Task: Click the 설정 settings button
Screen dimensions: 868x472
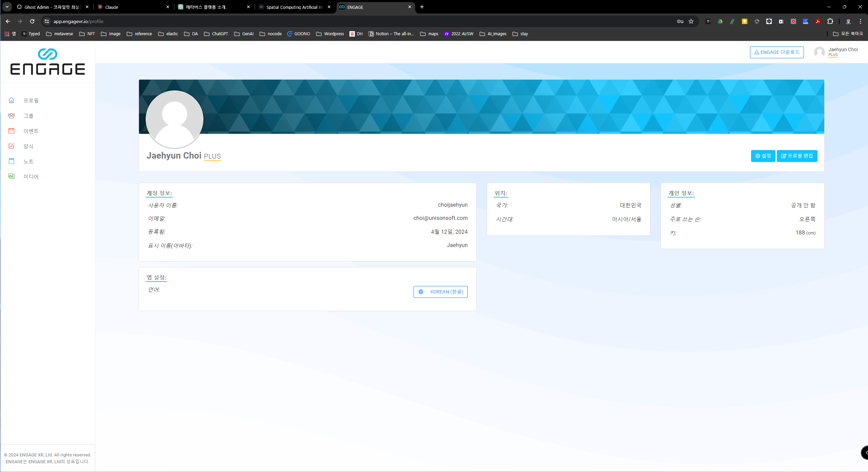Action: point(763,156)
